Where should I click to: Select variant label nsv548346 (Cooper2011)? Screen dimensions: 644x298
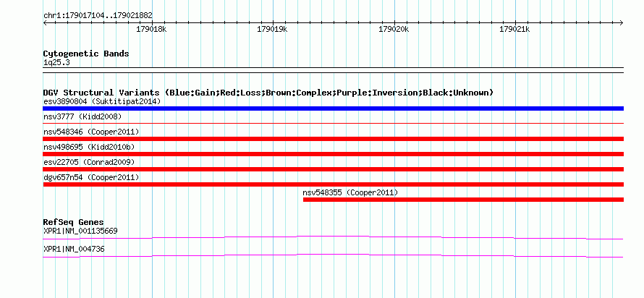[x=91, y=132]
